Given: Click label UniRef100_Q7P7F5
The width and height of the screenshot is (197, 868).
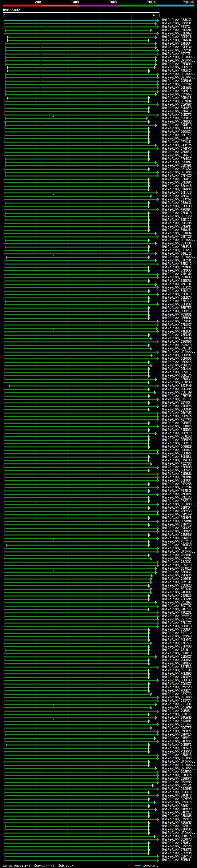Looking at the screenshot, I should click(177, 524).
